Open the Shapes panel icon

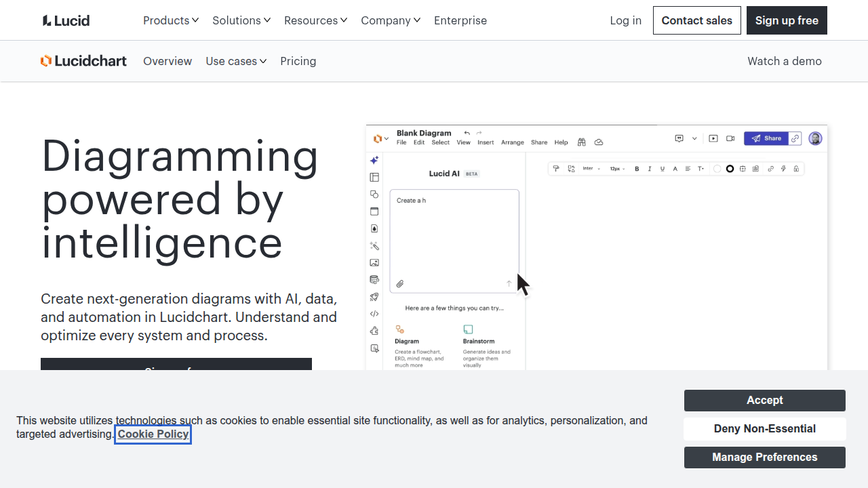[x=374, y=195]
